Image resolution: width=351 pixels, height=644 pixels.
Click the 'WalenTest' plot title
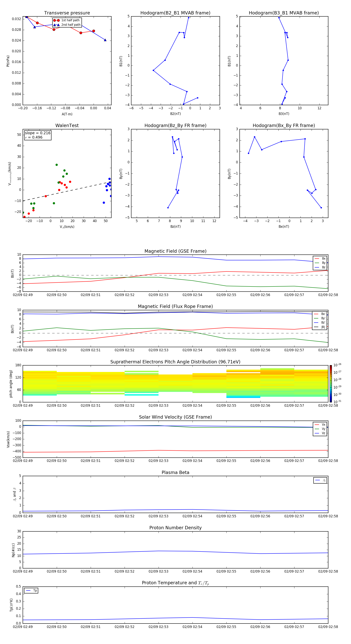point(67,125)
